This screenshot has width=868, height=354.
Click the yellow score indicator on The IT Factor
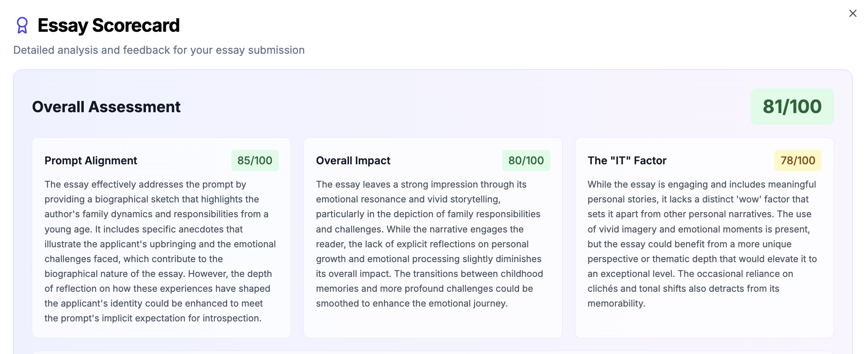coord(797,160)
